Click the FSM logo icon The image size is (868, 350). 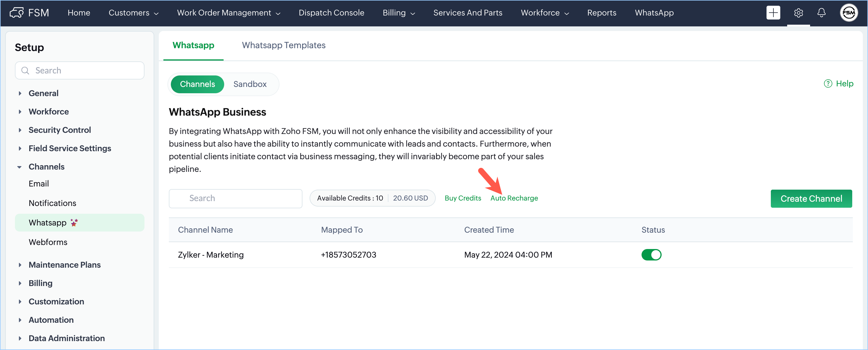pyautogui.click(x=17, y=13)
